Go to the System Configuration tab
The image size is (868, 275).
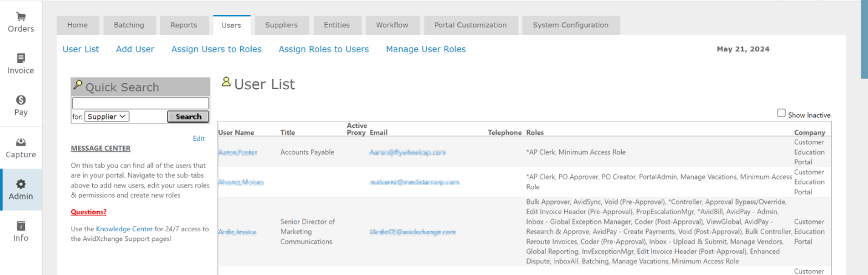[x=570, y=25]
